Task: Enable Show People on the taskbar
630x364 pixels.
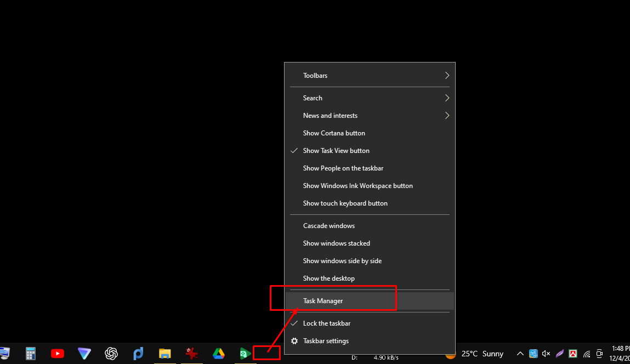Action: coord(343,168)
